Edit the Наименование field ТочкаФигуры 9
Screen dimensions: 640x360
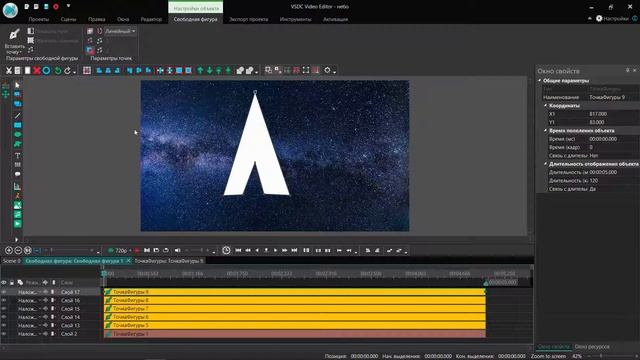tap(613, 97)
